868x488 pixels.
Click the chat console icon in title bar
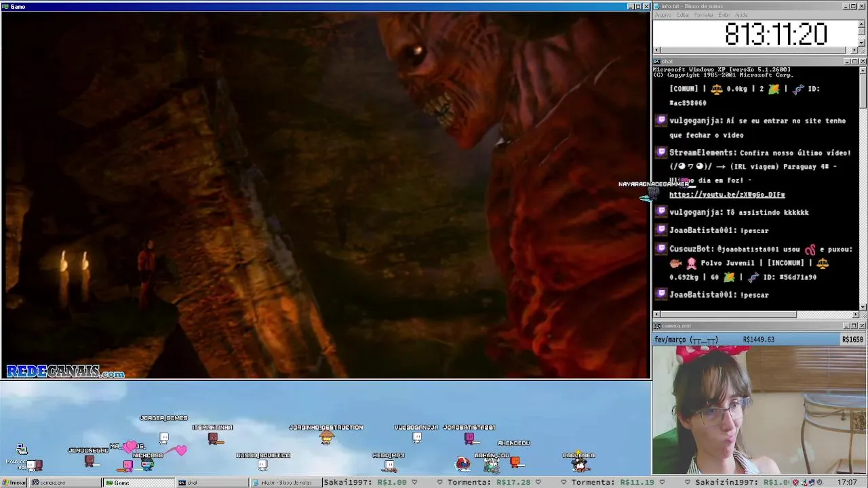tap(657, 62)
